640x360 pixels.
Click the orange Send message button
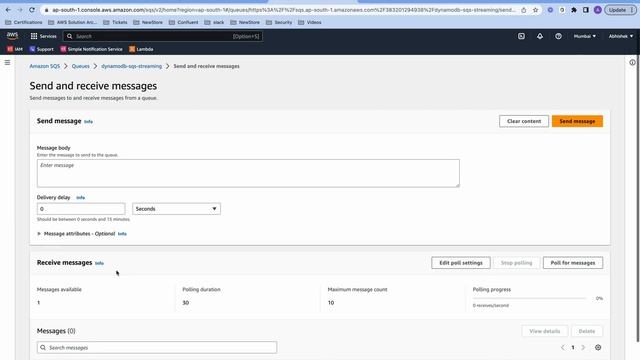[577, 121]
